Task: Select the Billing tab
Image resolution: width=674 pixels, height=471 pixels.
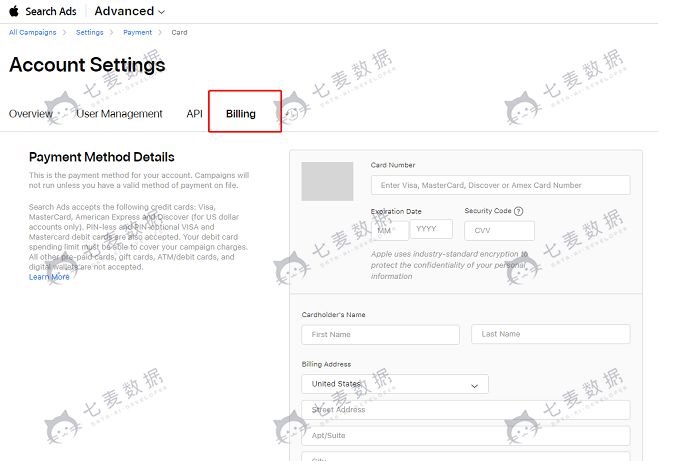Action: [x=241, y=113]
